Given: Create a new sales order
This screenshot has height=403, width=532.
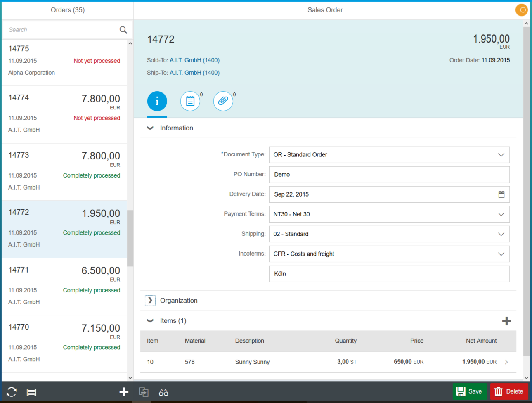Looking at the screenshot, I should [123, 392].
